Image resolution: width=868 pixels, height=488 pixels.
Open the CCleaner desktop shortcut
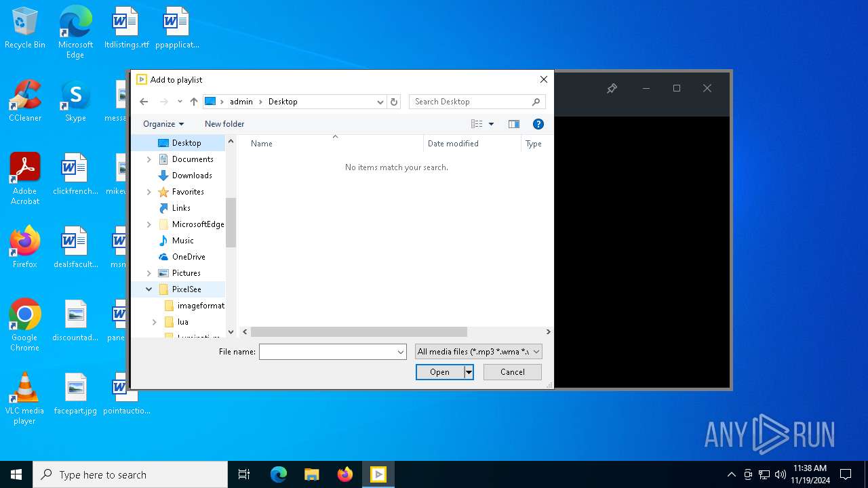coord(25,100)
